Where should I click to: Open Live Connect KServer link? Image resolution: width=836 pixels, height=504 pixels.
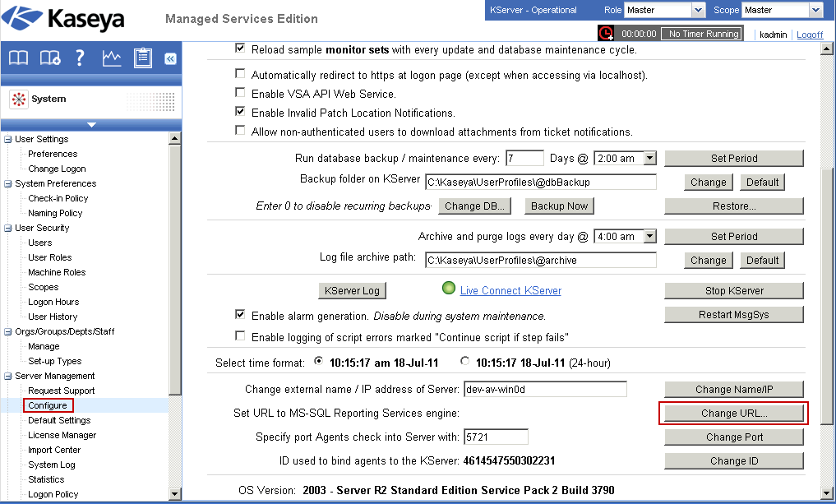coord(510,289)
